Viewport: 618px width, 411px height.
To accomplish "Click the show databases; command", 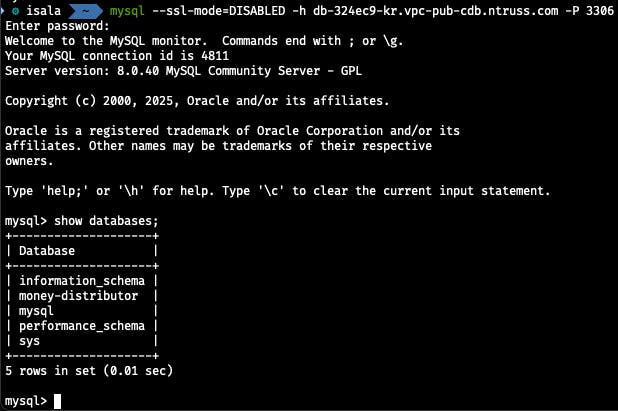I will (105, 220).
